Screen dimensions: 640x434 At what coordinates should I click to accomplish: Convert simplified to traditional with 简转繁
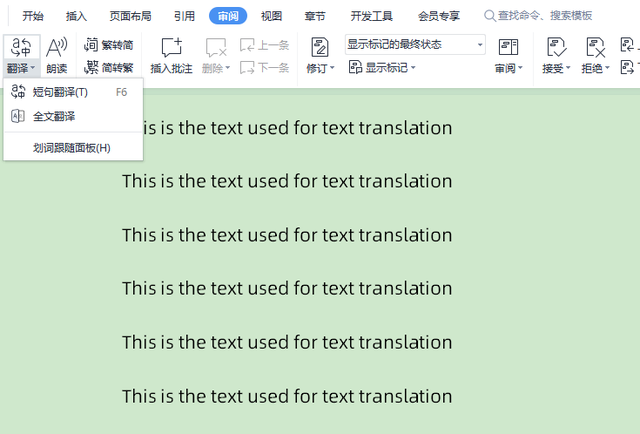click(109, 67)
